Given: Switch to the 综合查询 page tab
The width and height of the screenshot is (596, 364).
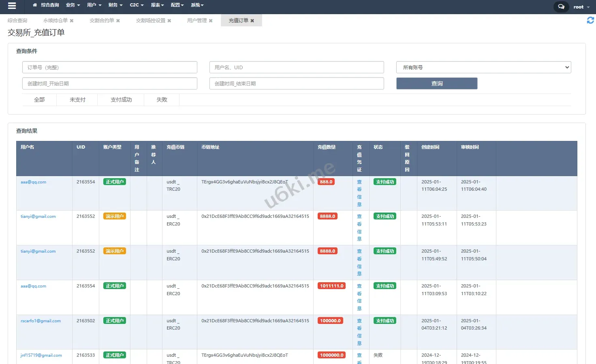Looking at the screenshot, I should point(17,21).
